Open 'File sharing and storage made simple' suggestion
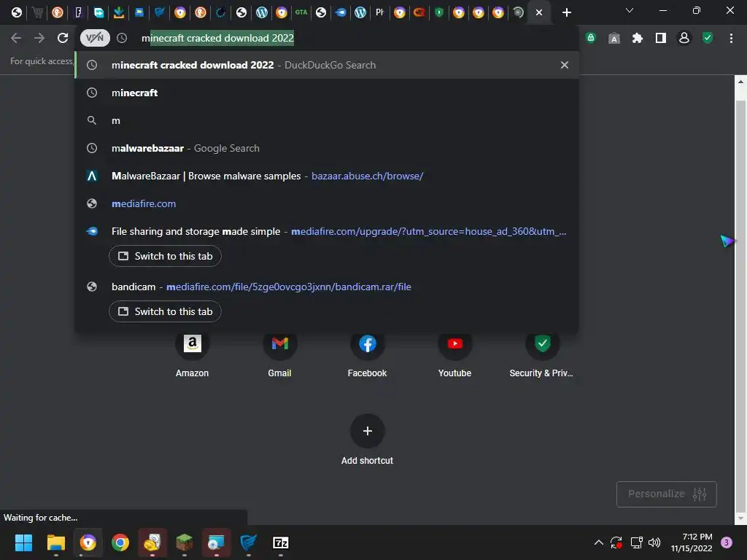 point(327,231)
